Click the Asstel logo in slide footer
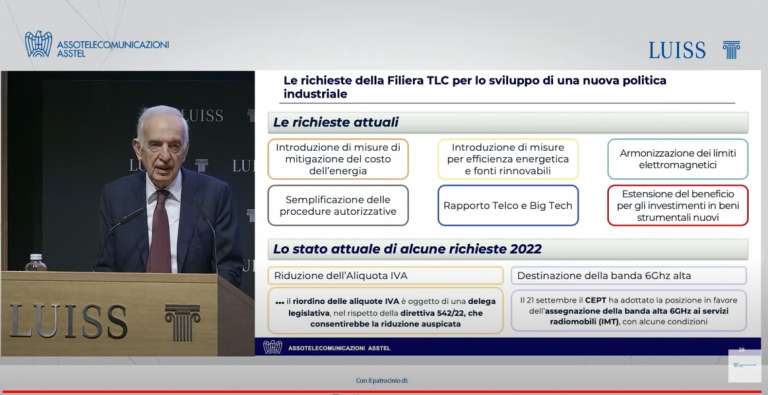Screen dimensions: 768x395 point(272,347)
